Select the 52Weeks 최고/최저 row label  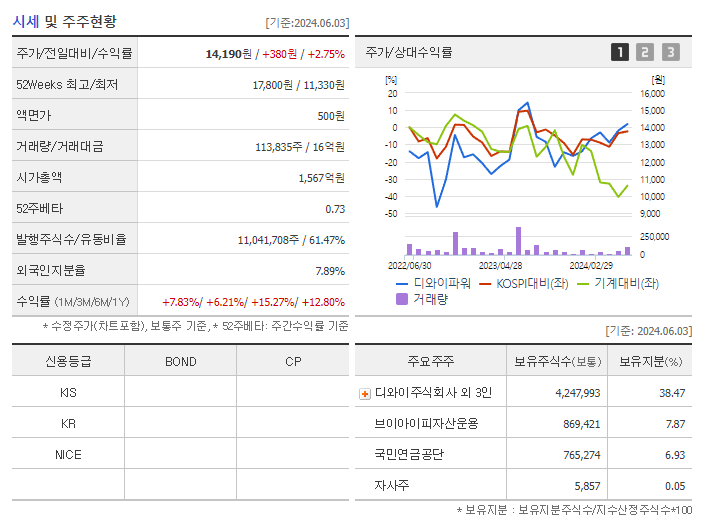[67, 85]
